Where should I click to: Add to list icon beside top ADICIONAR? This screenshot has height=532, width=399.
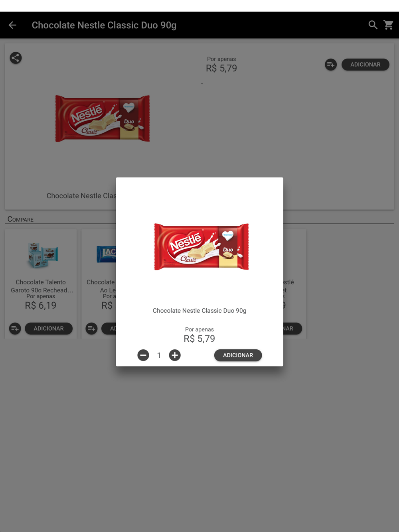click(x=331, y=65)
